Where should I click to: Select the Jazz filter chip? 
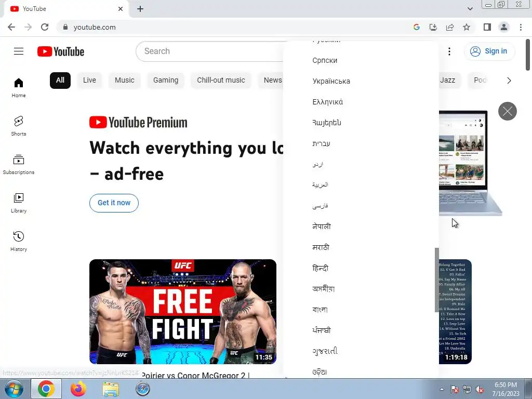tap(449, 81)
